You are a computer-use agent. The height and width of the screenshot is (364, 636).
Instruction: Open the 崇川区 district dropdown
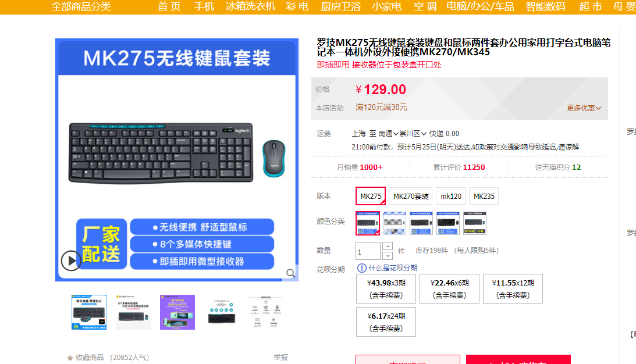tap(413, 133)
